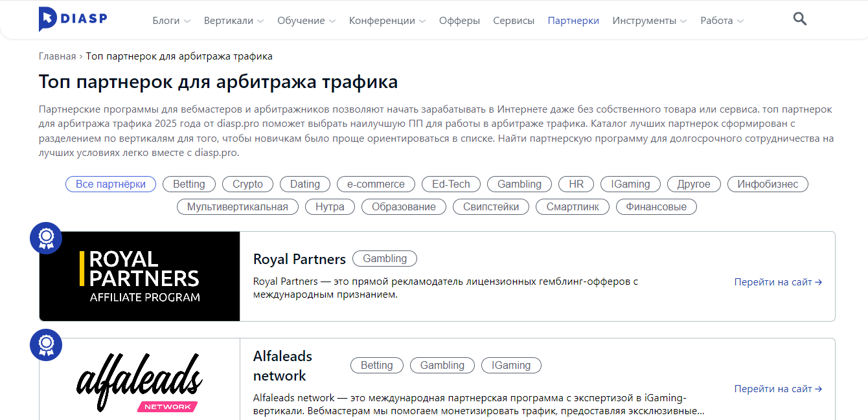Click the Betting tag on Alfaleads card

[x=377, y=366]
